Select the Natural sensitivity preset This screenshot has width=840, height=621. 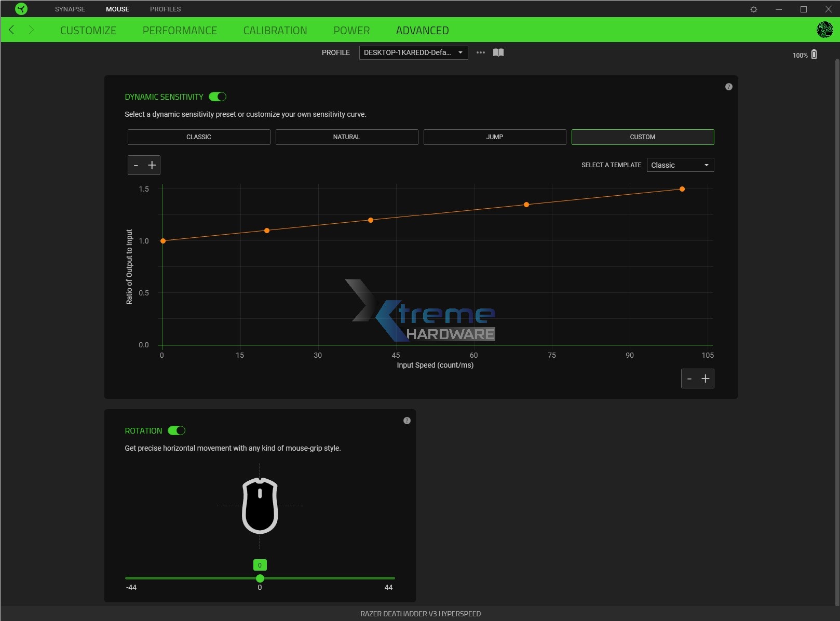[x=346, y=137]
